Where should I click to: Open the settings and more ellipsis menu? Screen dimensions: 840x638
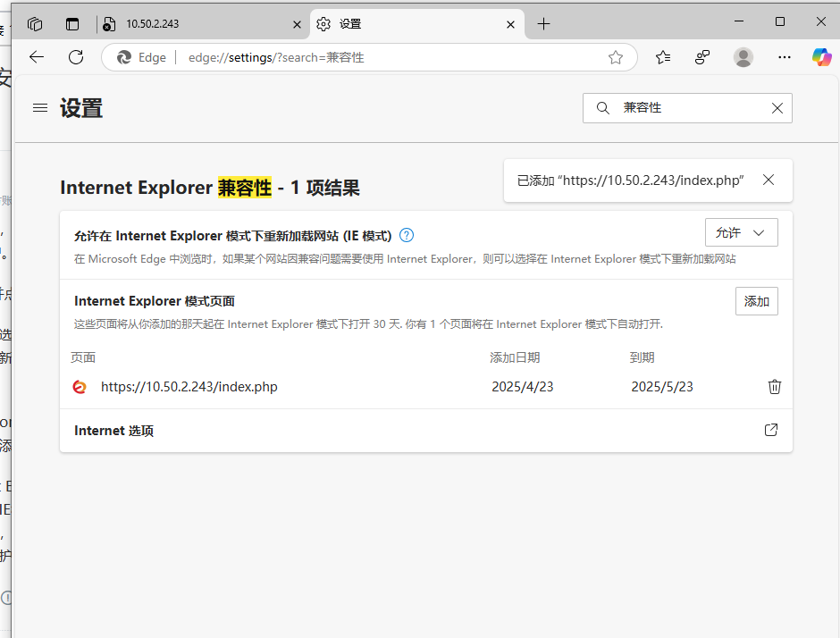[x=785, y=57]
